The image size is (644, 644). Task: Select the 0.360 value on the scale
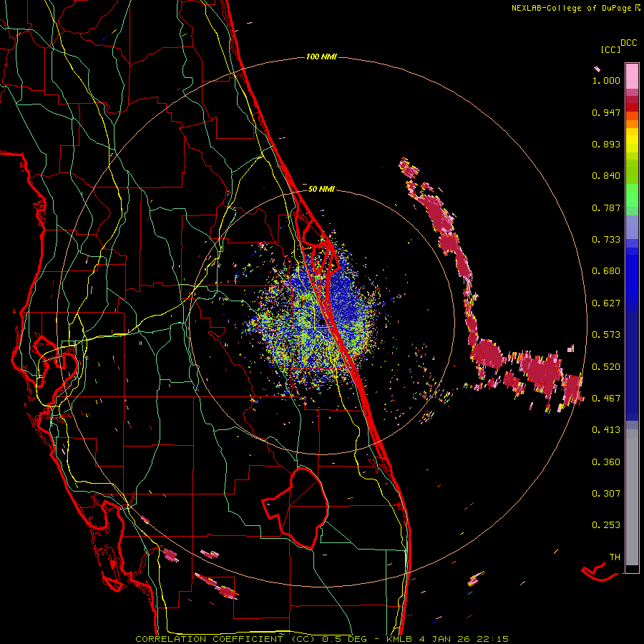coord(606,462)
